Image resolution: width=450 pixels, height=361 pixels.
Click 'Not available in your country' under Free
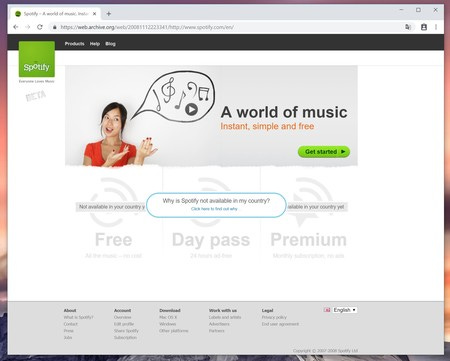[111, 207]
